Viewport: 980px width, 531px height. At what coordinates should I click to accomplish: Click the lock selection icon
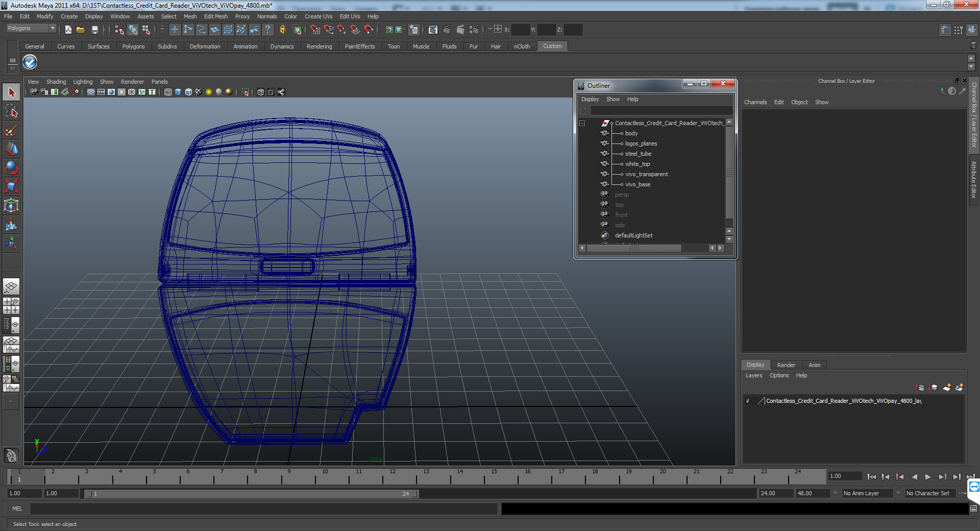point(282,30)
